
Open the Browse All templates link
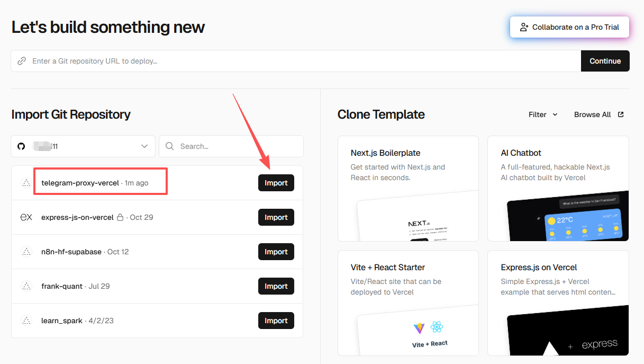pyautogui.click(x=593, y=114)
